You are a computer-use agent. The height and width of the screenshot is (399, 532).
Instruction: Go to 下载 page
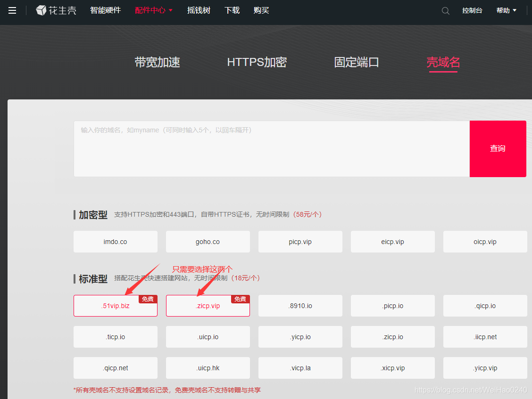click(232, 10)
